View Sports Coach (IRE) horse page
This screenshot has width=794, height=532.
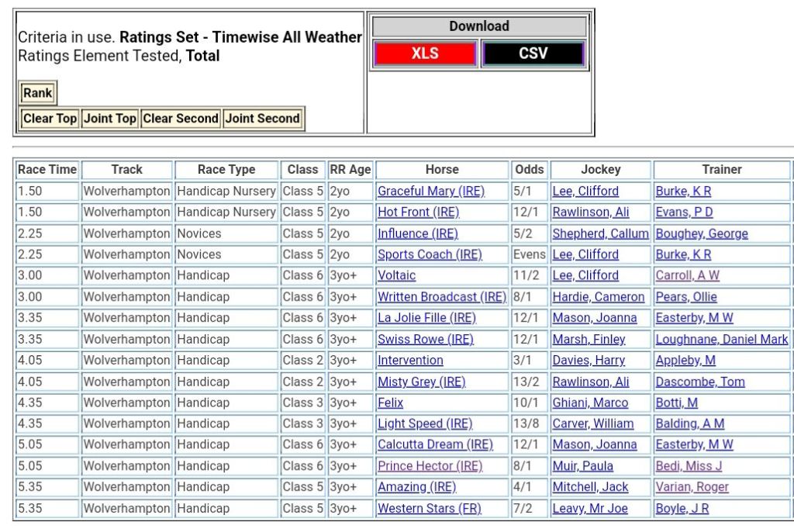(429, 254)
